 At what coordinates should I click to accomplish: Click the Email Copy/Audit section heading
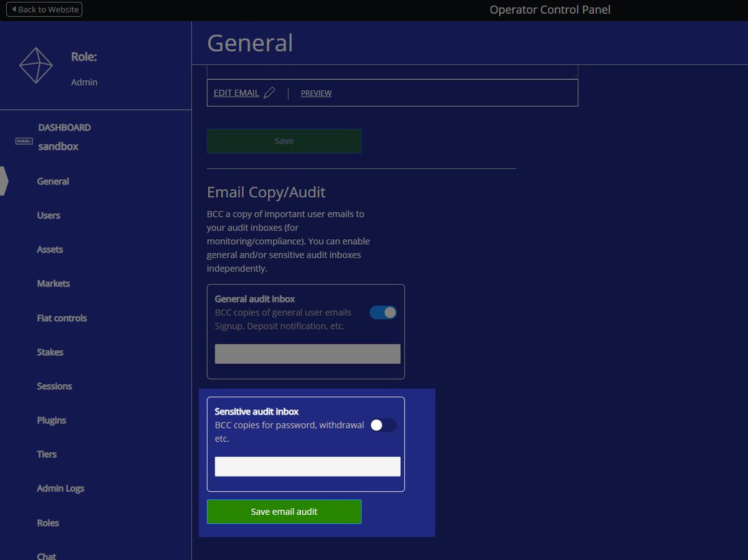click(266, 192)
